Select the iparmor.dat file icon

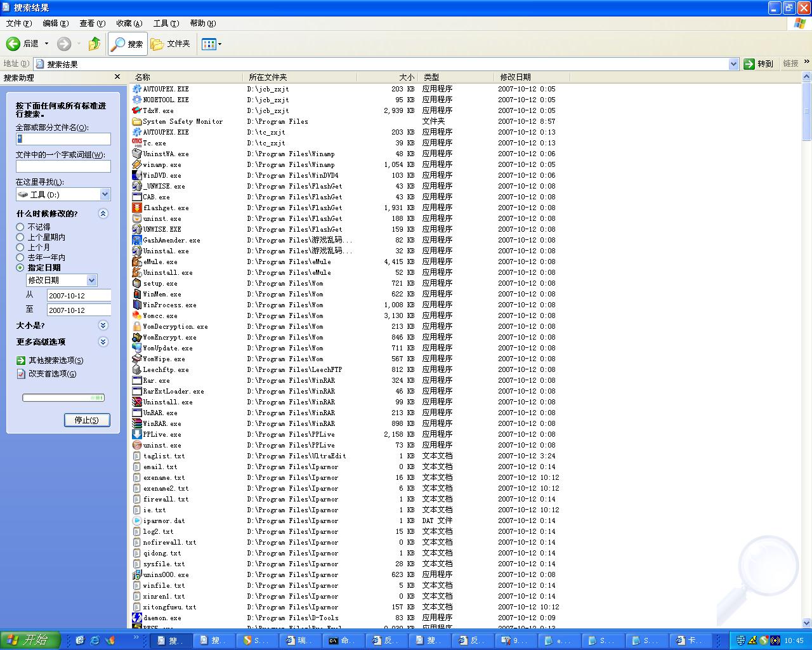137,521
